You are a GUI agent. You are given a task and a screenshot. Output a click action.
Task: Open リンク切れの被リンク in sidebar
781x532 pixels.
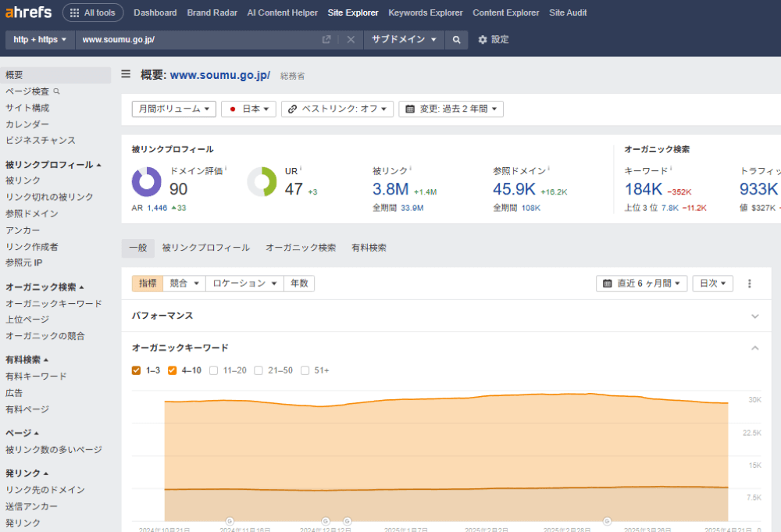[49, 197]
